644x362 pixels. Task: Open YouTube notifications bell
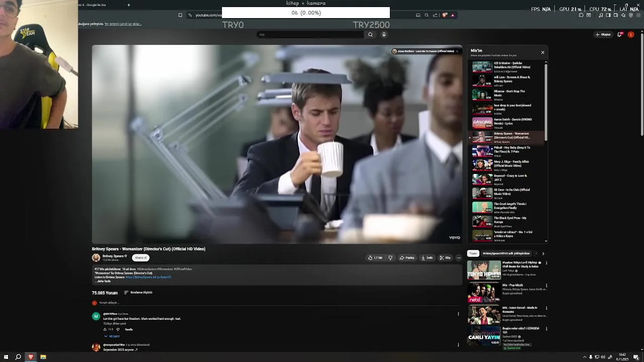click(x=620, y=35)
